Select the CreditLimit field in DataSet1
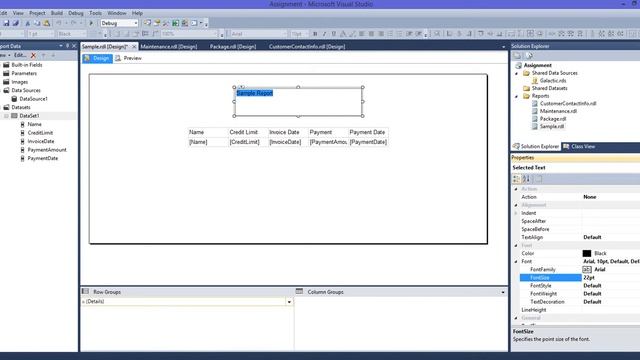 pos(40,133)
